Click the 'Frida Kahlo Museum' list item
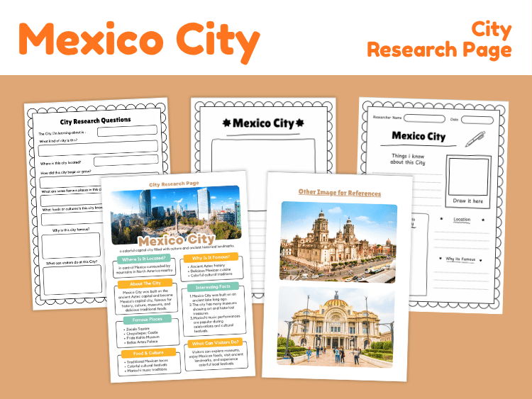 pos(142,337)
